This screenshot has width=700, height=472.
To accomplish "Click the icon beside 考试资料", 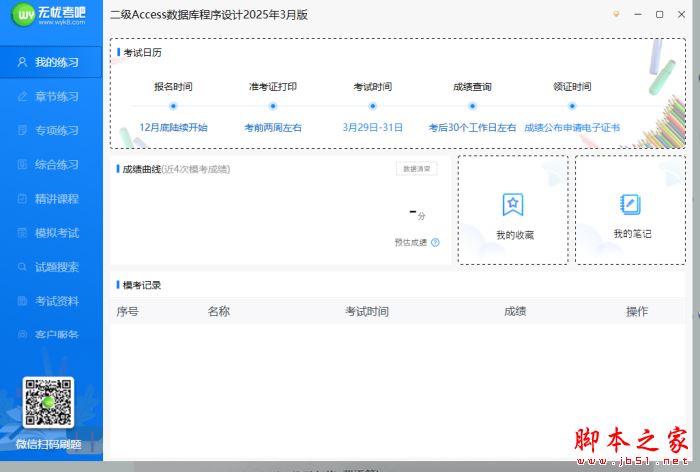I will point(22,301).
